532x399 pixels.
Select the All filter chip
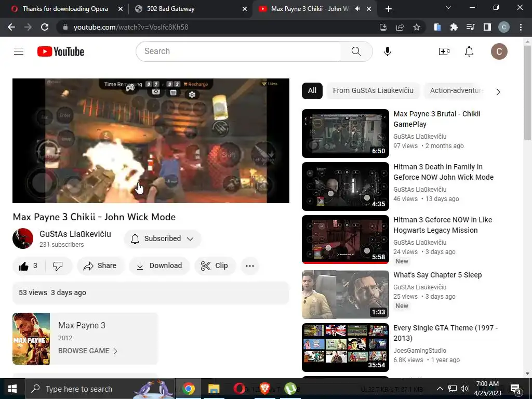[x=312, y=90]
